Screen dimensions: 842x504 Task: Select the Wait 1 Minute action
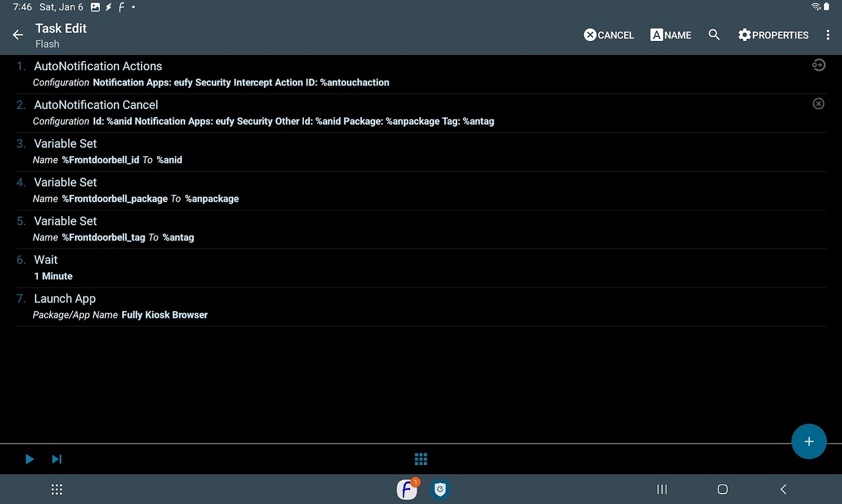[244, 267]
